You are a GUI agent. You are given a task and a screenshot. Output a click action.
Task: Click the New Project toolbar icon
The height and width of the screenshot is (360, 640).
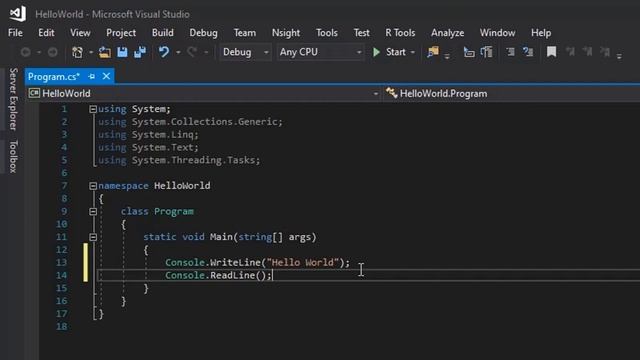pyautogui.click(x=77, y=52)
